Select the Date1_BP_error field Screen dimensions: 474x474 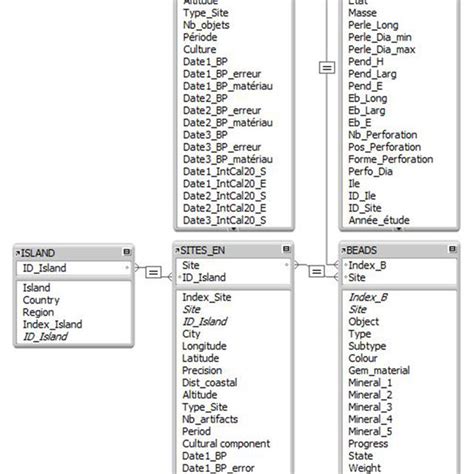(x=218, y=468)
